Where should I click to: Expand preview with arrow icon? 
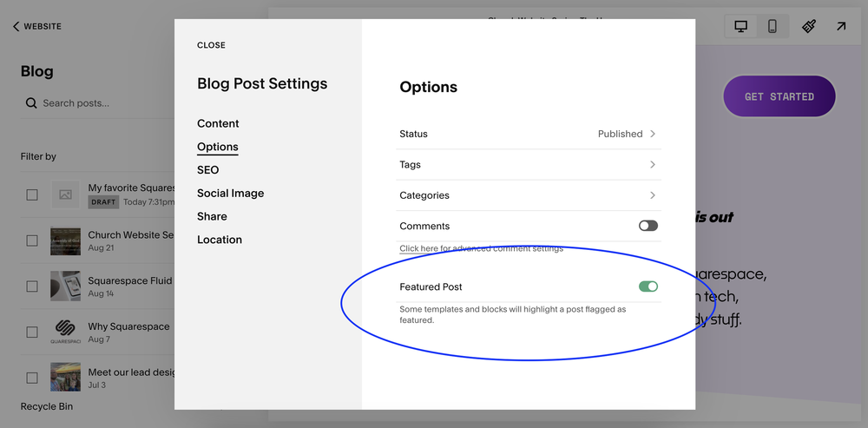click(841, 26)
